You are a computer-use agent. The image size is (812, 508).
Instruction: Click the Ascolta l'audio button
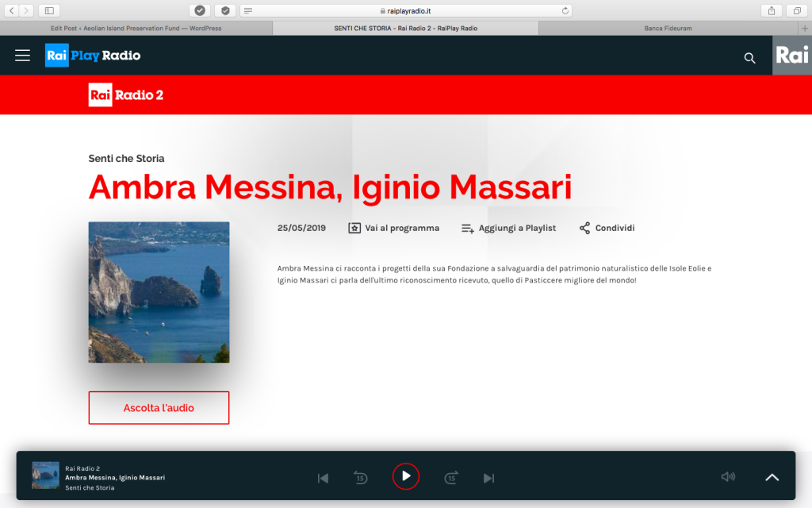[x=159, y=408]
